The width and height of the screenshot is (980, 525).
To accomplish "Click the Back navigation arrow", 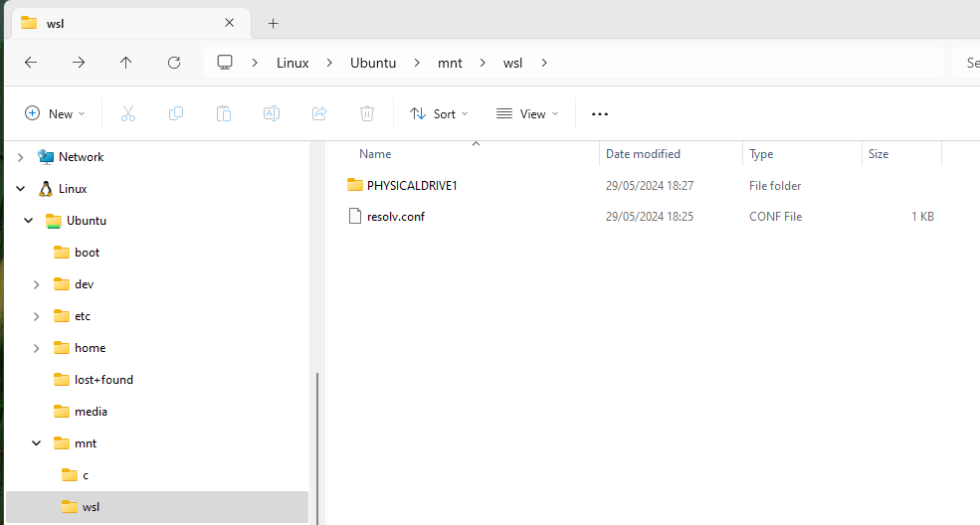I will click(31, 63).
